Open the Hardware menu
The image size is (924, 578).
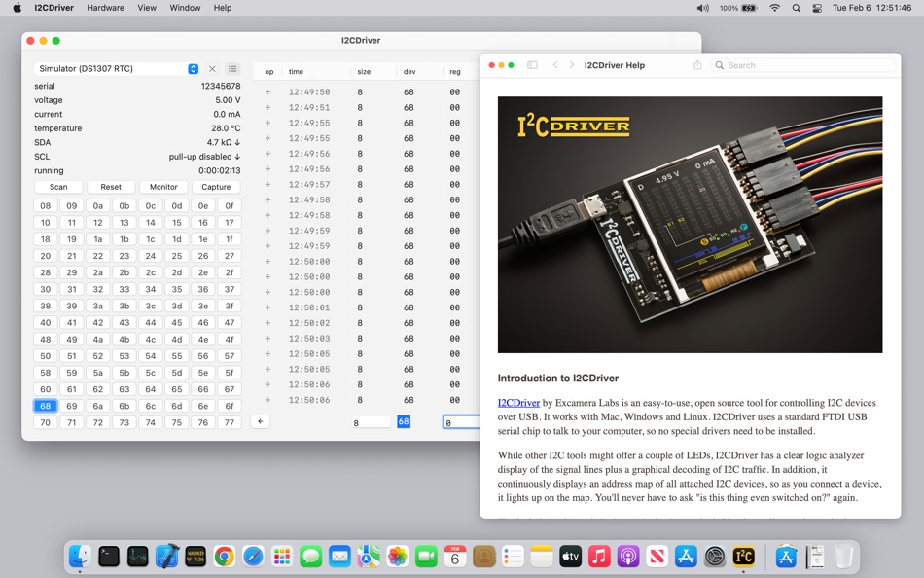coord(105,8)
